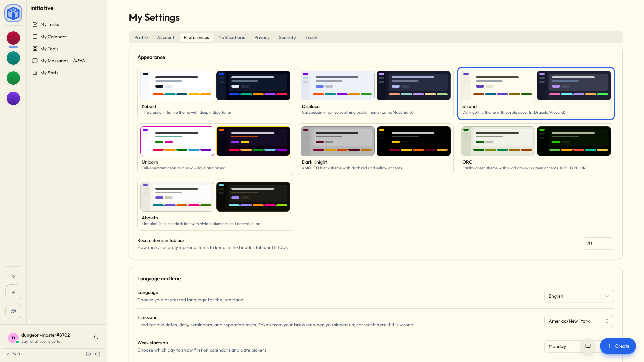Choose Displacer light theme preview
Screen dimensions: 644x362
[x=337, y=85]
